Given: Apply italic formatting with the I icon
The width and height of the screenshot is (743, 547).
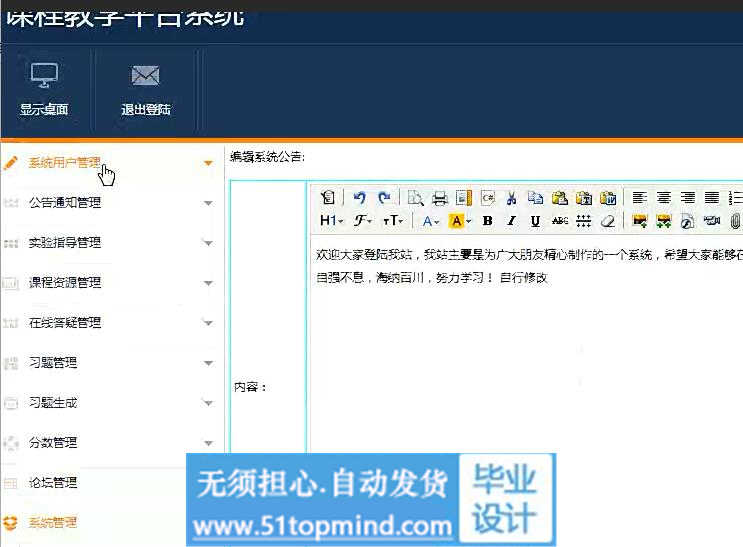Looking at the screenshot, I should pos(511,221).
